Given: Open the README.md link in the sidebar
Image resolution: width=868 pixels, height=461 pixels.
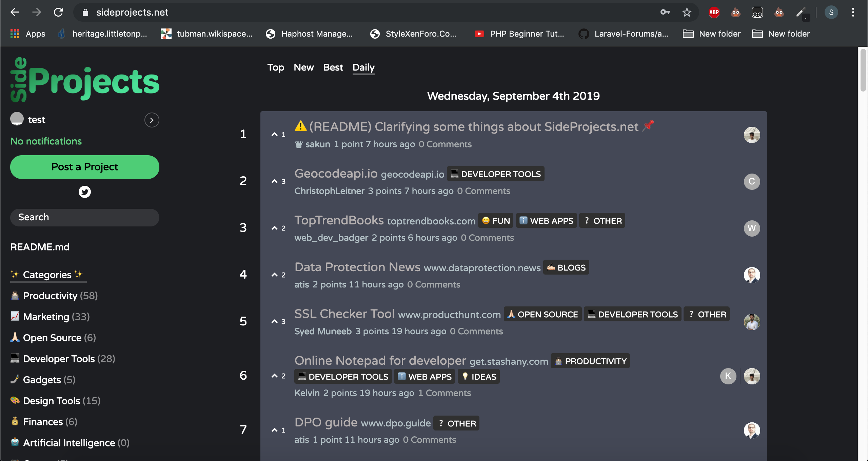Looking at the screenshot, I should [40, 247].
